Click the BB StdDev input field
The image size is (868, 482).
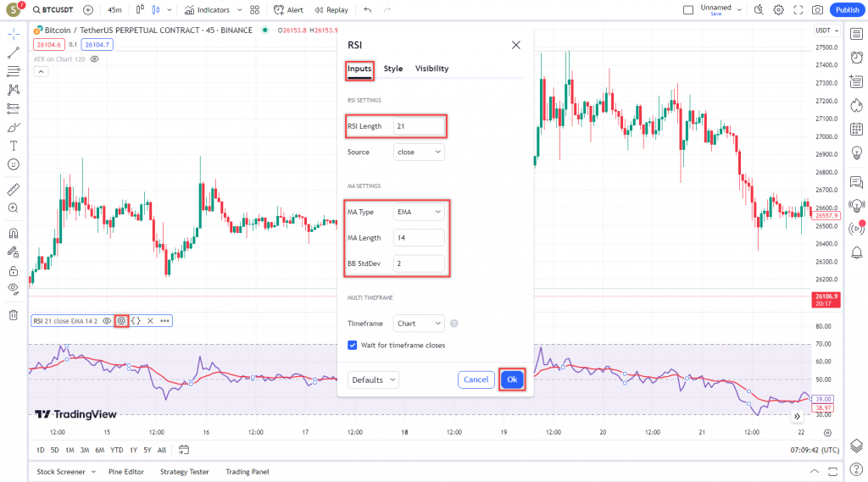click(x=419, y=263)
